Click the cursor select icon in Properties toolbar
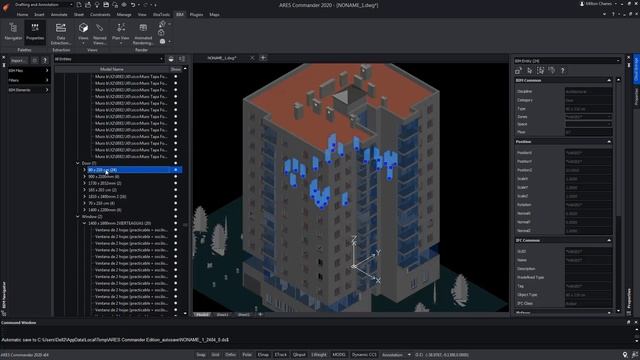Viewport: 640px width, 360px height. tap(529, 71)
